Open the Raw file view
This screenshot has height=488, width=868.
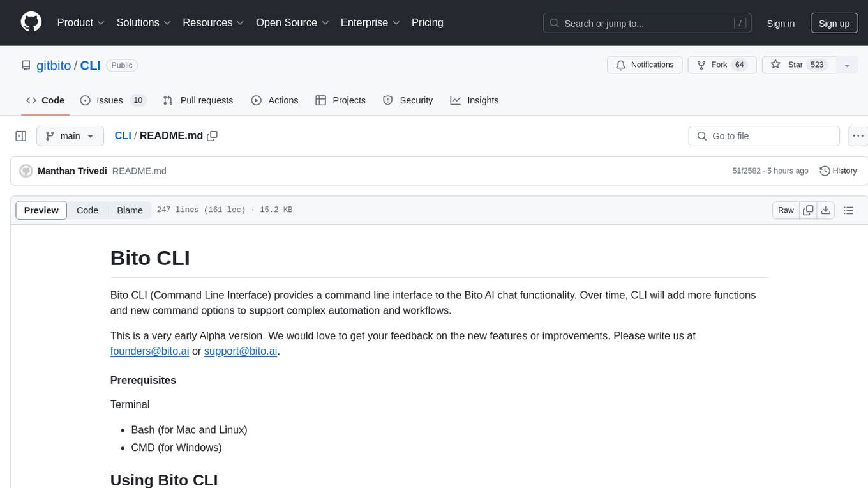[x=786, y=210]
